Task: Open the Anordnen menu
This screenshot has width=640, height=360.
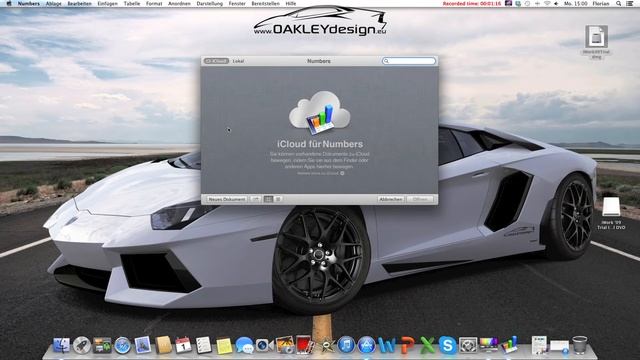Action: coord(179,3)
